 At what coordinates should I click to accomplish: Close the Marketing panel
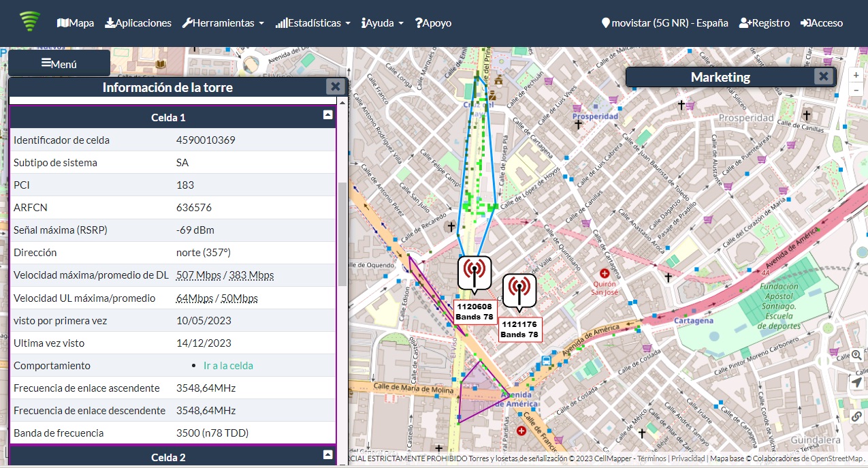824,76
